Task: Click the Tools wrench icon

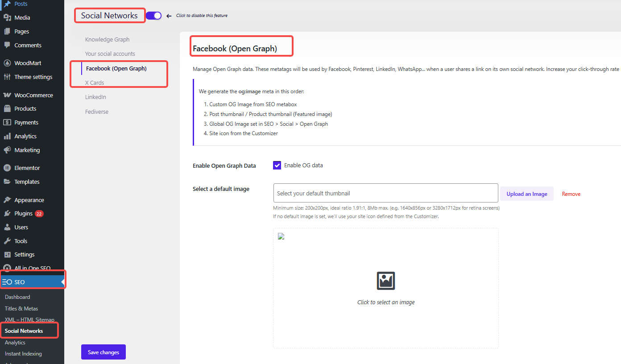Action: (x=7, y=241)
